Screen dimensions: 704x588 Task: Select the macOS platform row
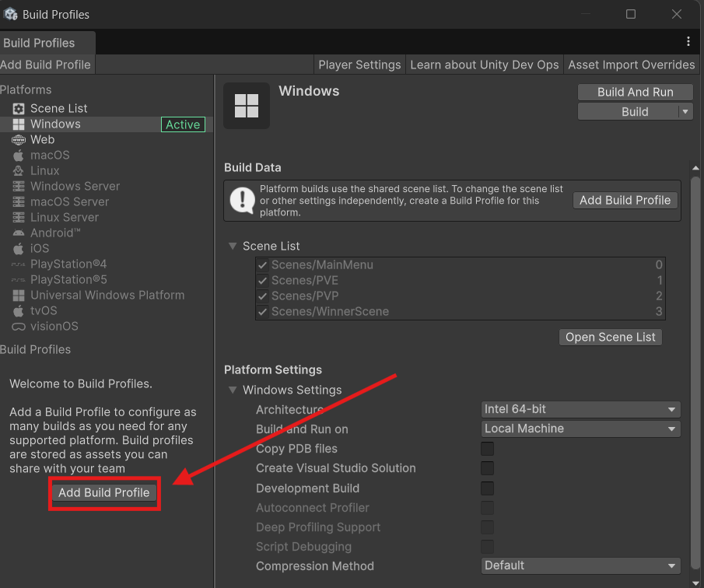pyautogui.click(x=106, y=156)
